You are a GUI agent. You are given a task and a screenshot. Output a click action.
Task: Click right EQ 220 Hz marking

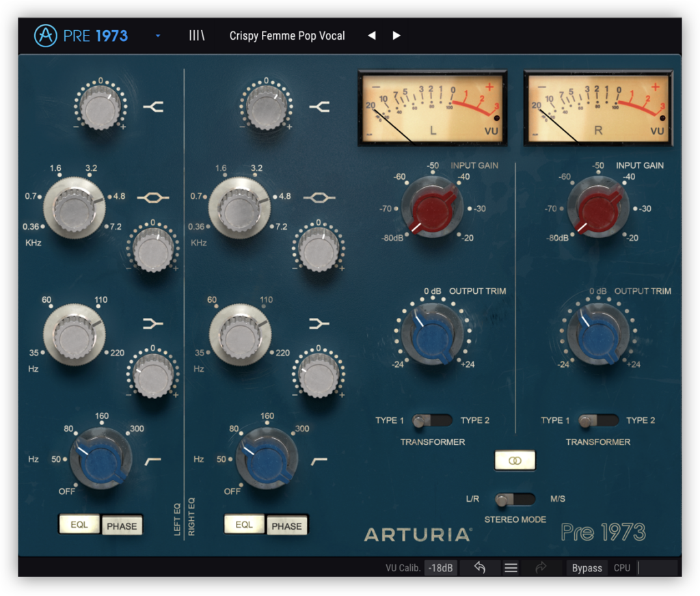click(282, 353)
